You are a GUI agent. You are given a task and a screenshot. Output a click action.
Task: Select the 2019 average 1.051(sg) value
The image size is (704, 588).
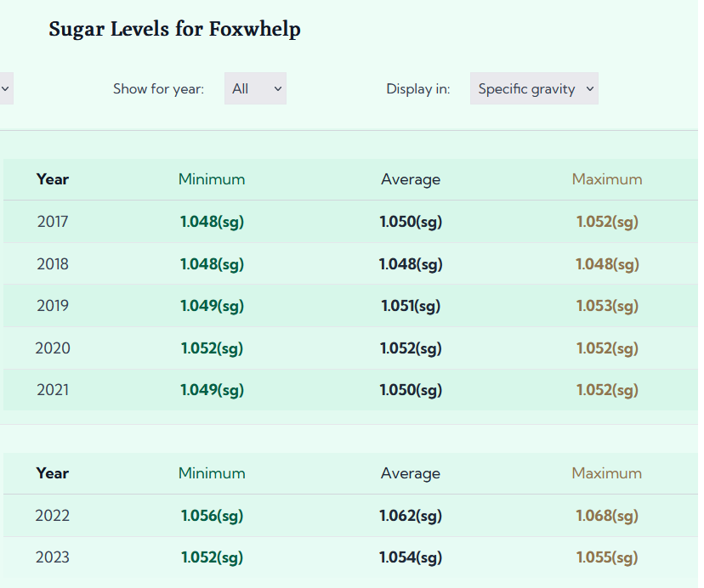(x=411, y=306)
